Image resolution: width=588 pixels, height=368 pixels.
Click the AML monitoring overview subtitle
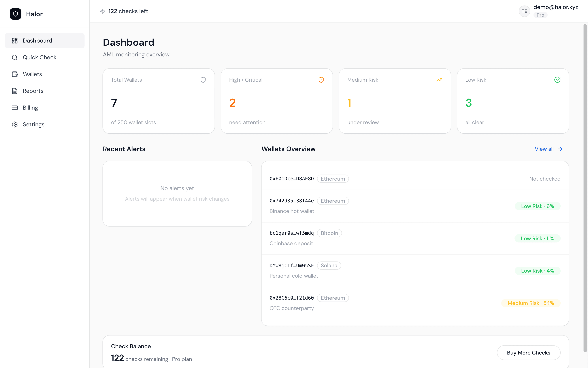[136, 55]
